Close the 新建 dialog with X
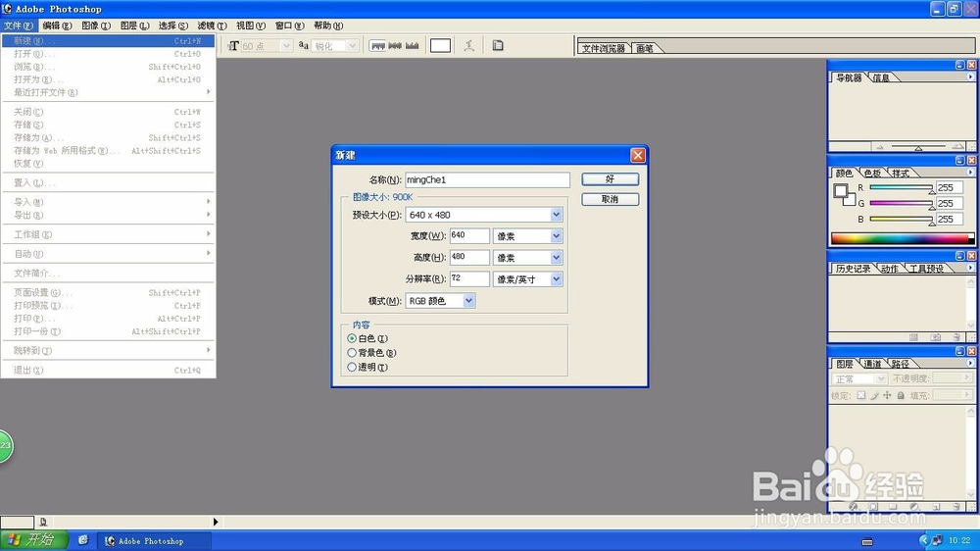This screenshot has width=980, height=551. coord(638,155)
